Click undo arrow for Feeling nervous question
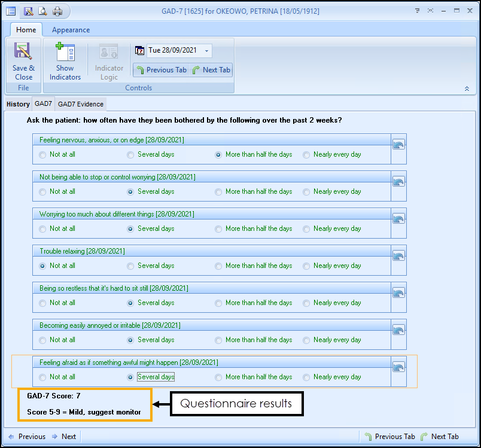481x448 pixels. (398, 145)
